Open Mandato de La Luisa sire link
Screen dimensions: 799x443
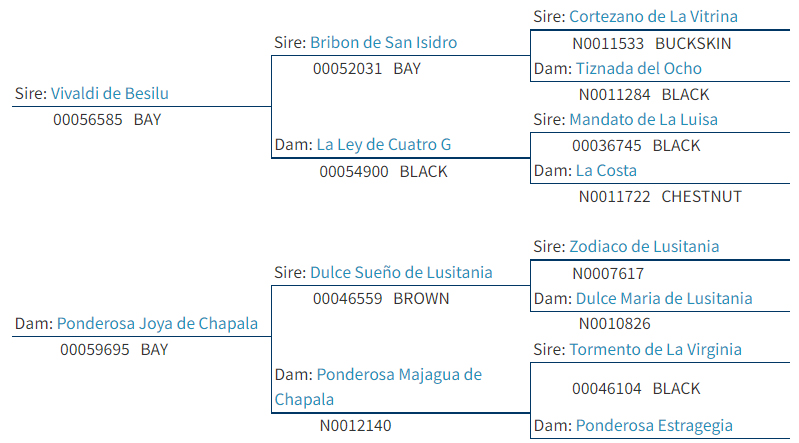(643, 120)
